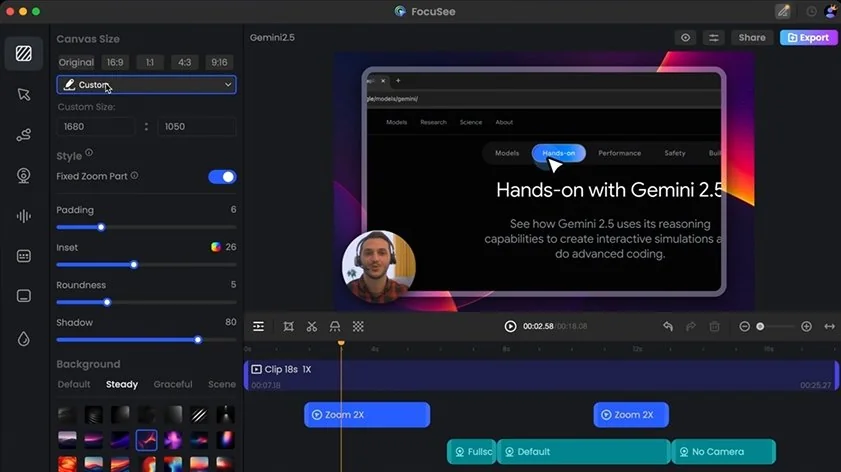Click the Shadow slider handle
This screenshot has width=841, height=472.
coord(198,340)
